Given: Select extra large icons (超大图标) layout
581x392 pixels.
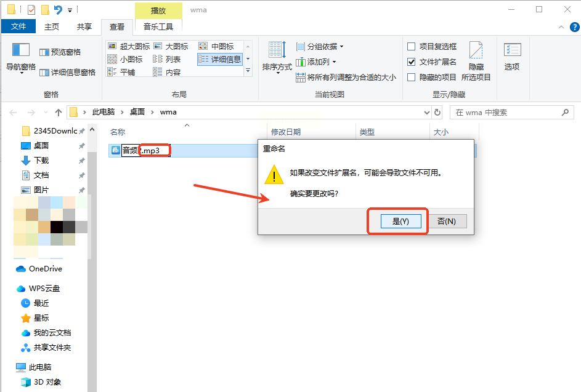Looking at the screenshot, I should click(x=129, y=46).
